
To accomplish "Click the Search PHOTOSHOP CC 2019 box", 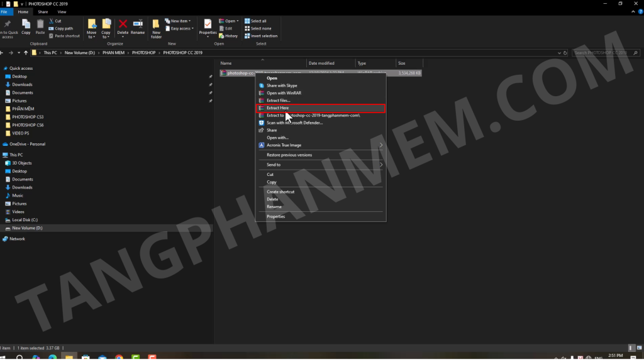I will pyautogui.click(x=601, y=53).
